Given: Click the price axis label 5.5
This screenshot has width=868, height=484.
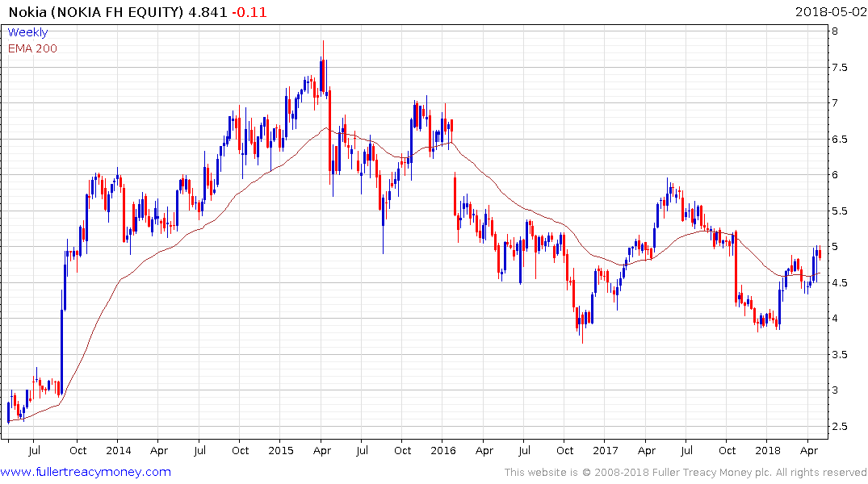Looking at the screenshot, I should (839, 211).
